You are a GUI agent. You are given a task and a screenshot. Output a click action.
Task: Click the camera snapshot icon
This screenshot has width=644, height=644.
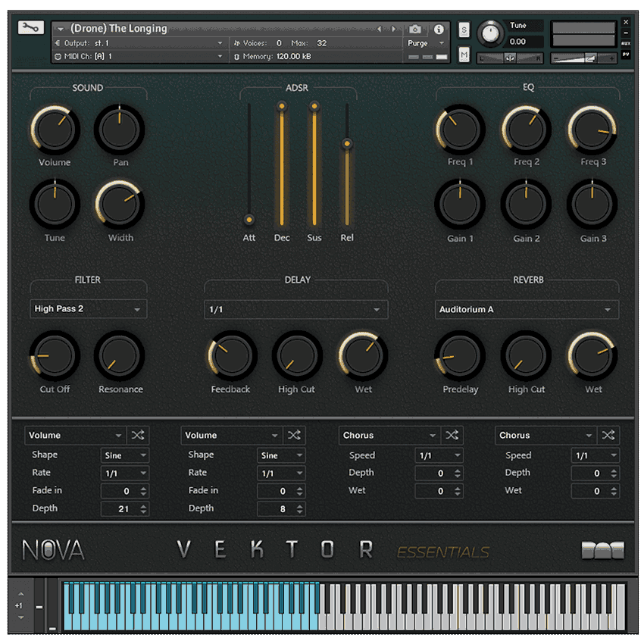tap(415, 30)
